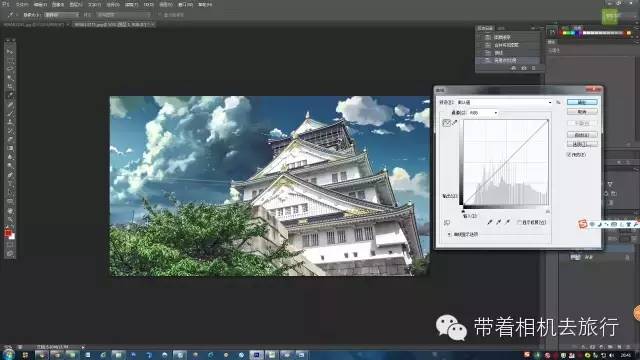Move the black point input slider under curve
640x360 pixels.
(x=463, y=211)
